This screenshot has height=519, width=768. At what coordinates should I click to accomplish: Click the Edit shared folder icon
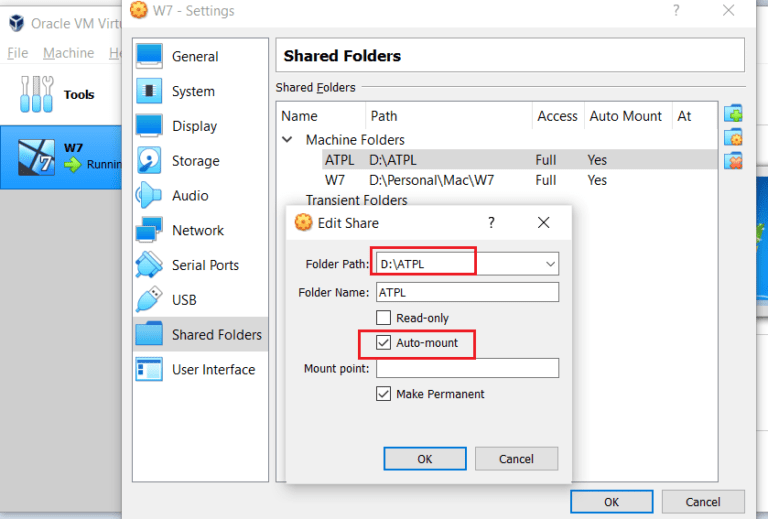(733, 138)
